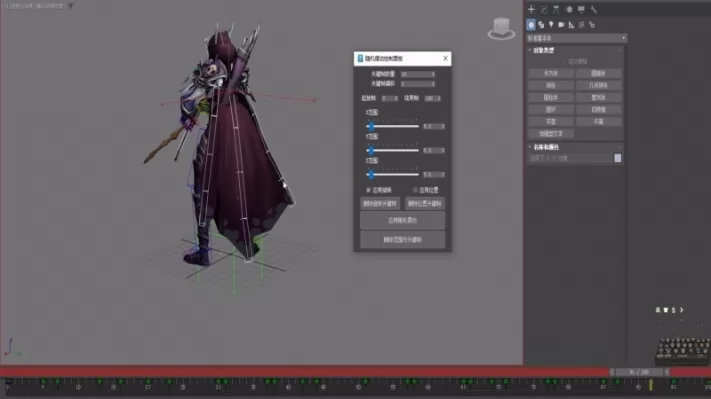Toggle the AutoGrid checkbox under Object Type
The height and width of the screenshot is (399, 711).
(577, 61)
